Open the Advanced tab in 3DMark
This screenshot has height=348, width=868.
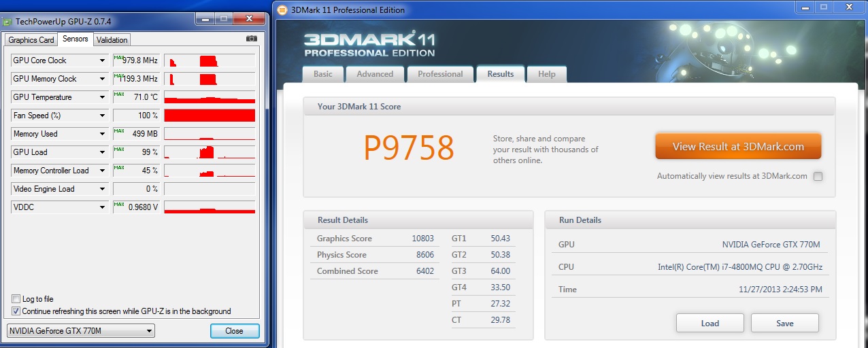tap(375, 74)
